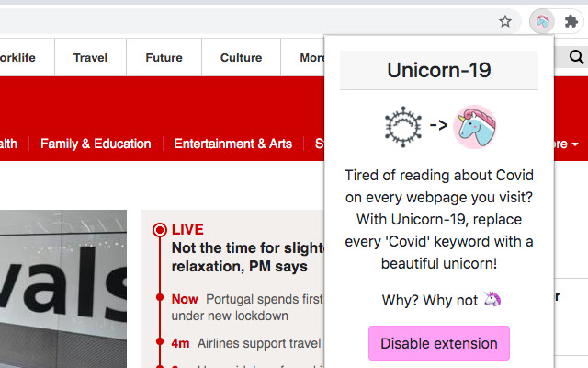Click the 'Tired of reading about Covid' text
The width and height of the screenshot is (588, 368).
(439, 219)
